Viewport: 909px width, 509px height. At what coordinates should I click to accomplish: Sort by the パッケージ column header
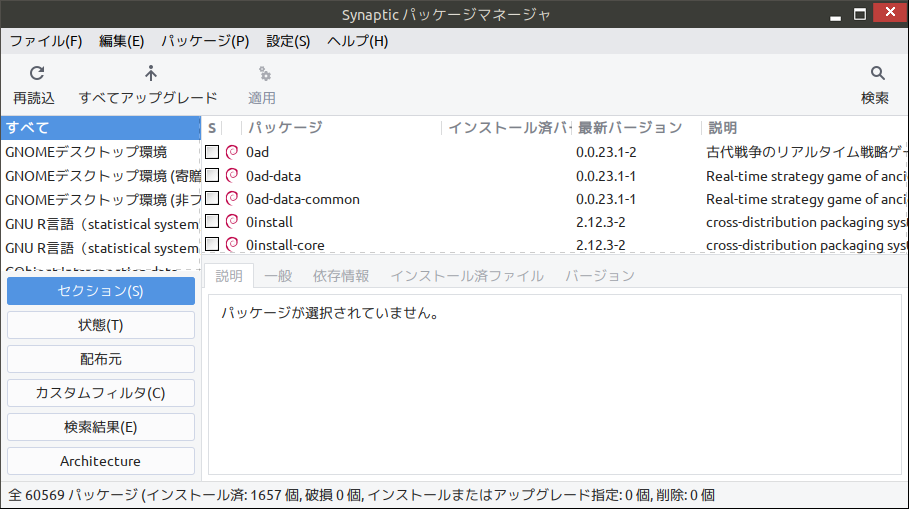(x=342, y=128)
